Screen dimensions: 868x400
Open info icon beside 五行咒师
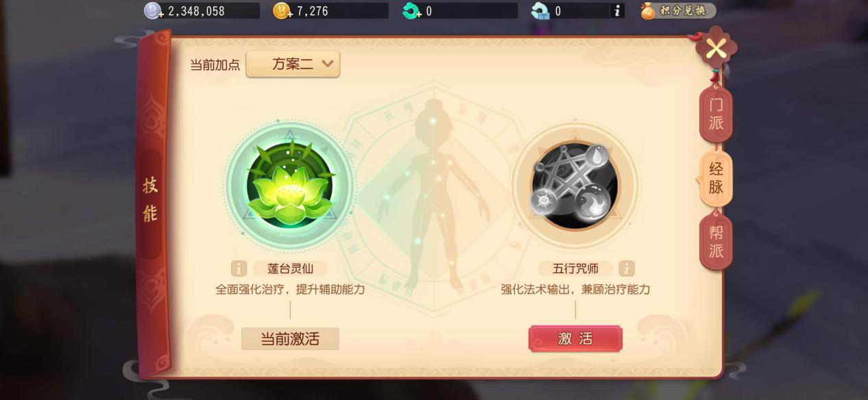(x=626, y=268)
